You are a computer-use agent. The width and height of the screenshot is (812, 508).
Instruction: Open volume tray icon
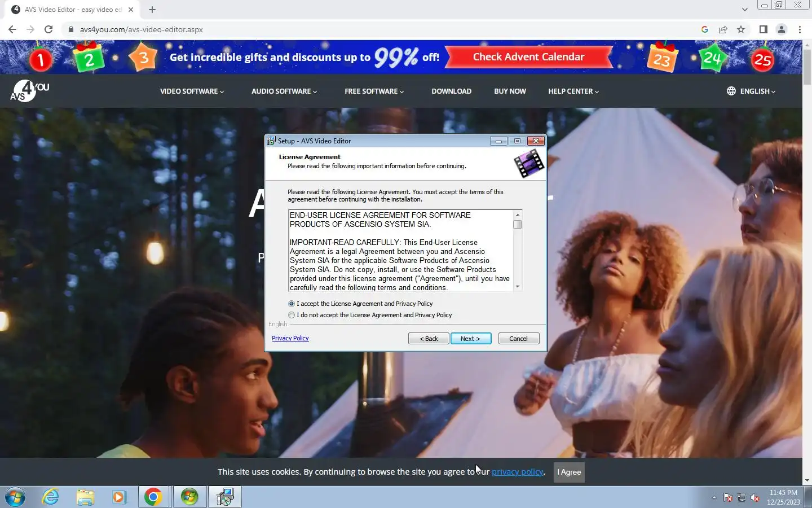click(755, 498)
